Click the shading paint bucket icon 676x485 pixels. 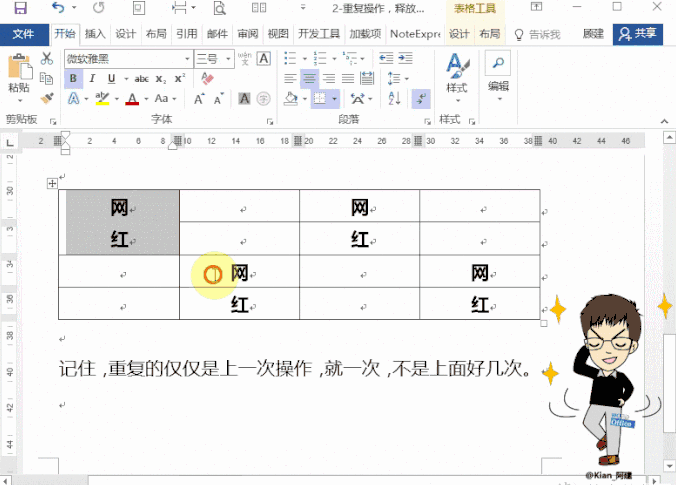click(x=291, y=99)
